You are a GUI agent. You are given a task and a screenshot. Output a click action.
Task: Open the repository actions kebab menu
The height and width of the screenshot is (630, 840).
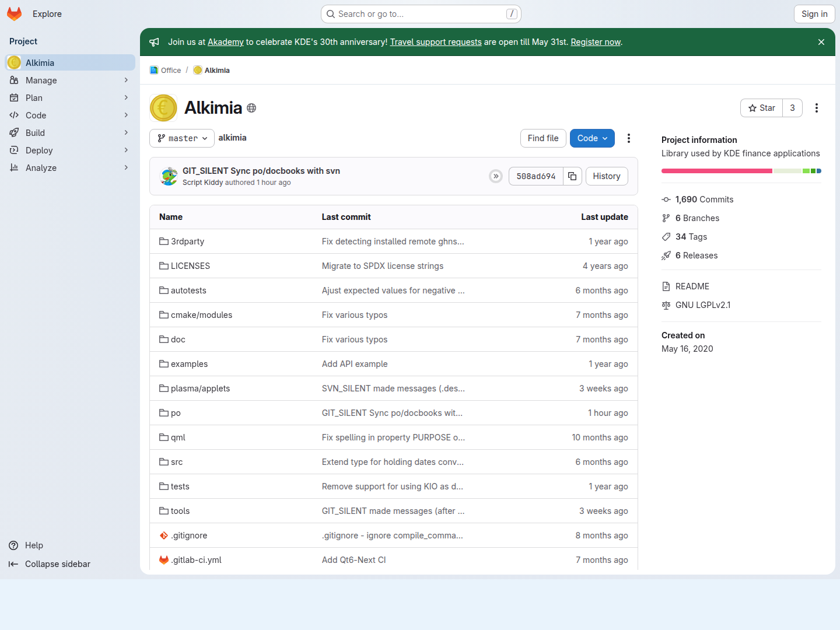coord(629,138)
